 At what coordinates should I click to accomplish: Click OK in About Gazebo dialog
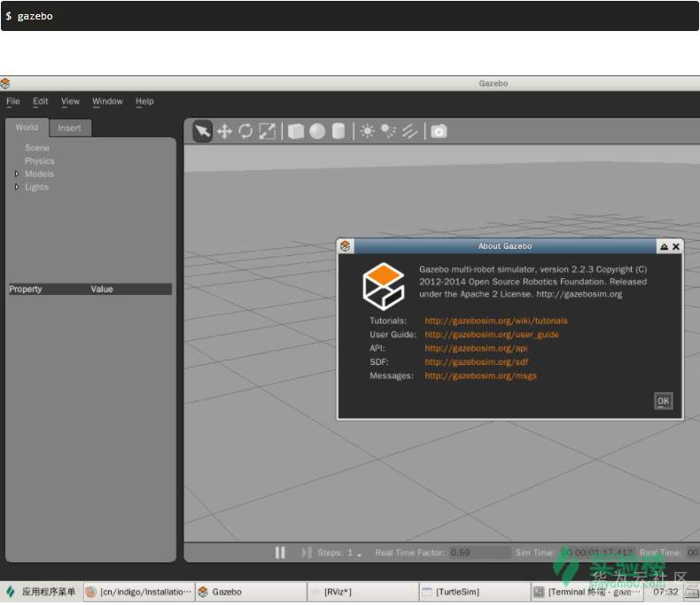[x=664, y=401]
